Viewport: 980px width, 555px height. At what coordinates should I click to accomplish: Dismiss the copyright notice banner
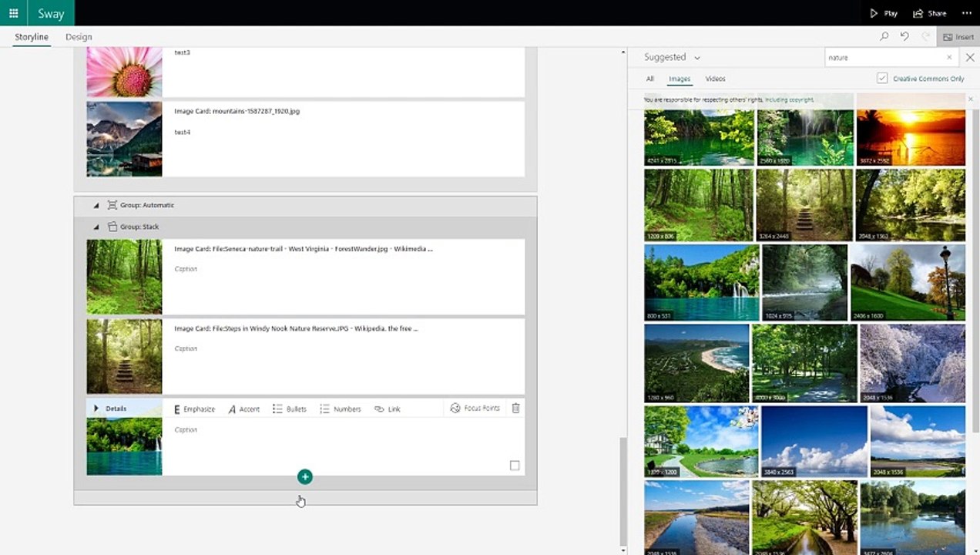pyautogui.click(x=970, y=99)
